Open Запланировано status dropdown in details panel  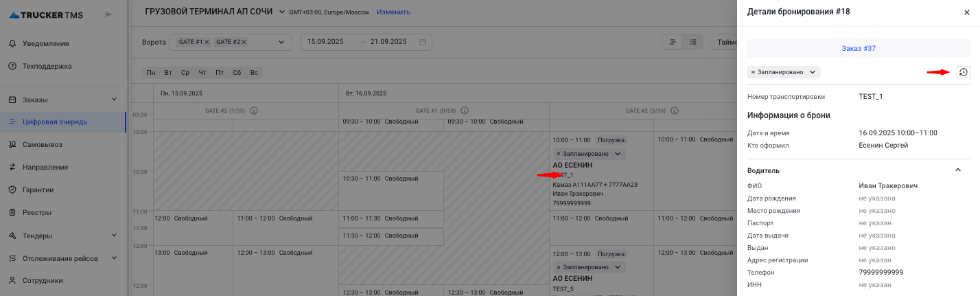pos(784,72)
